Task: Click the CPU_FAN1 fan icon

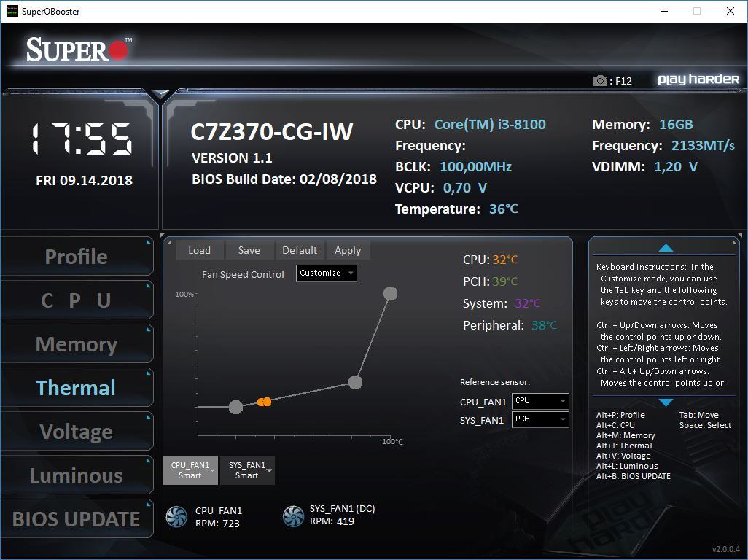Action: tap(176, 516)
